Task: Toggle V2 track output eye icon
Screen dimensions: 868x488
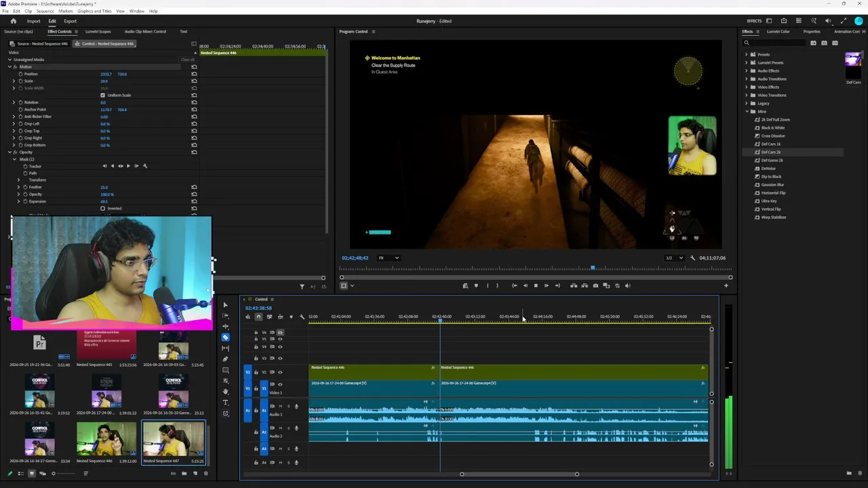Action: [x=280, y=372]
